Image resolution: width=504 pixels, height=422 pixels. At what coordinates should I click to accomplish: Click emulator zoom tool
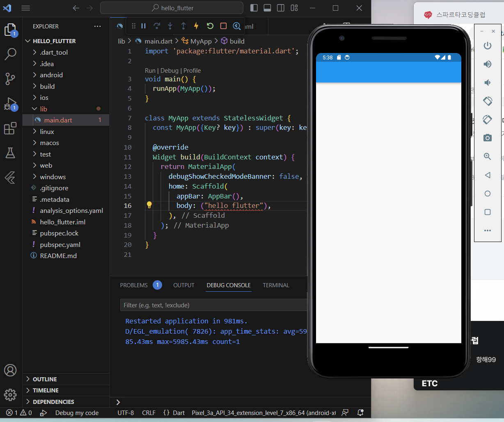(x=488, y=157)
